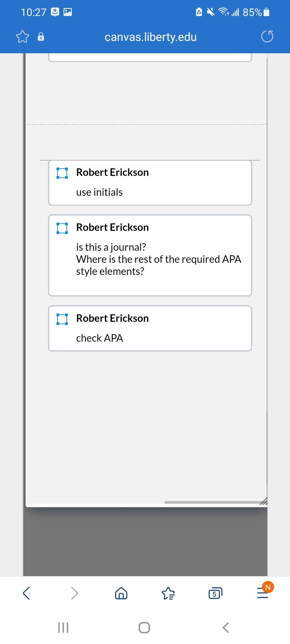Select area annotation icon for 'use initials' comment
Viewport: 290px width, 644px height.
click(x=62, y=173)
